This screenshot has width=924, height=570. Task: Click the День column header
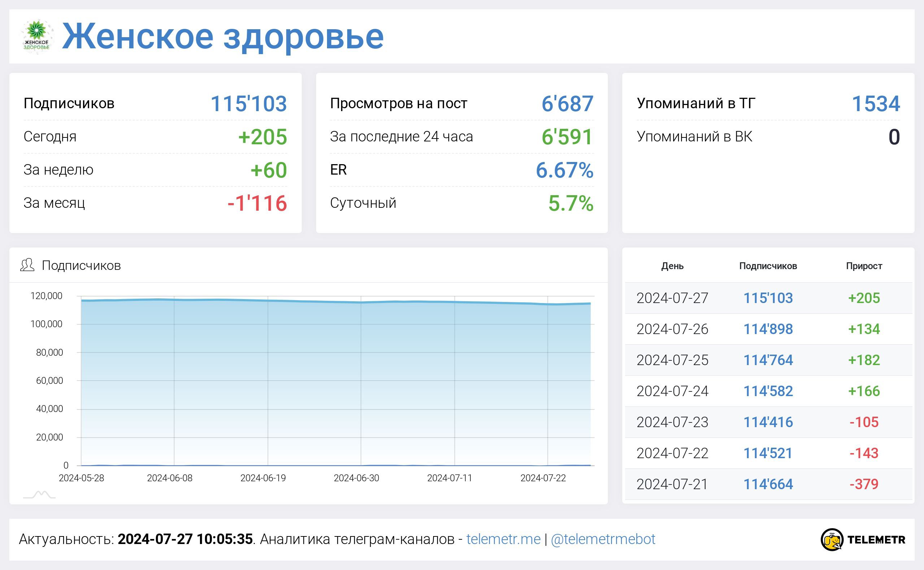click(672, 266)
